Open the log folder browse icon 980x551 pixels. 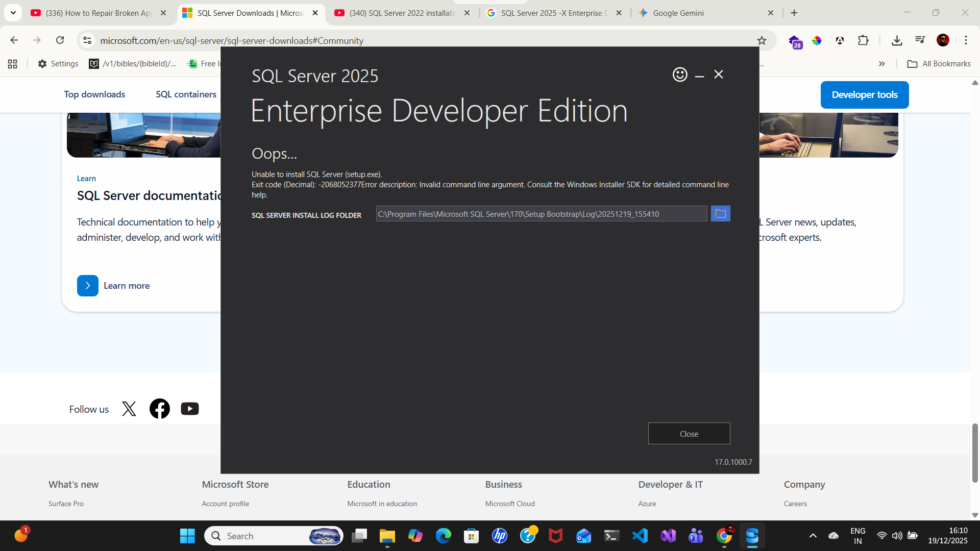click(x=720, y=214)
